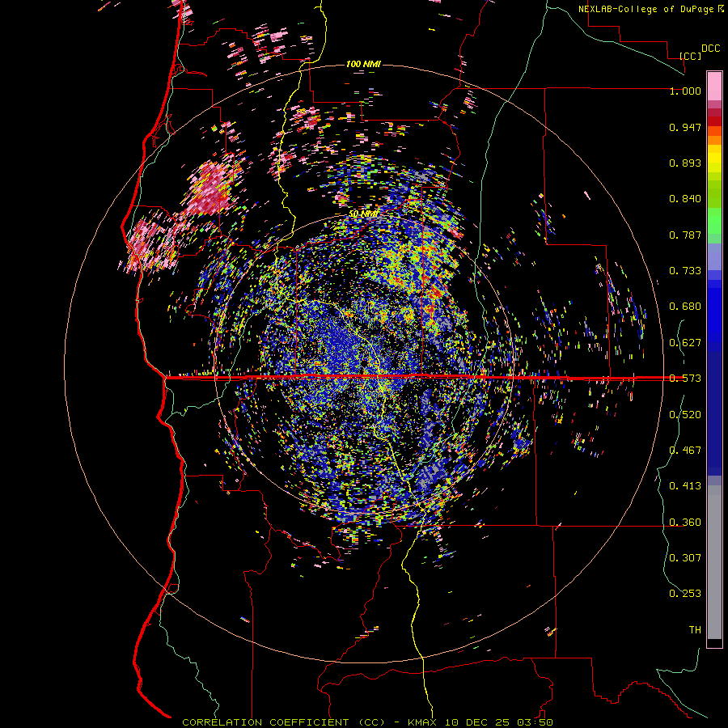Screen dimensions: 728x728
Task: Select the pink color band in the legend
Action: pyautogui.click(x=714, y=87)
